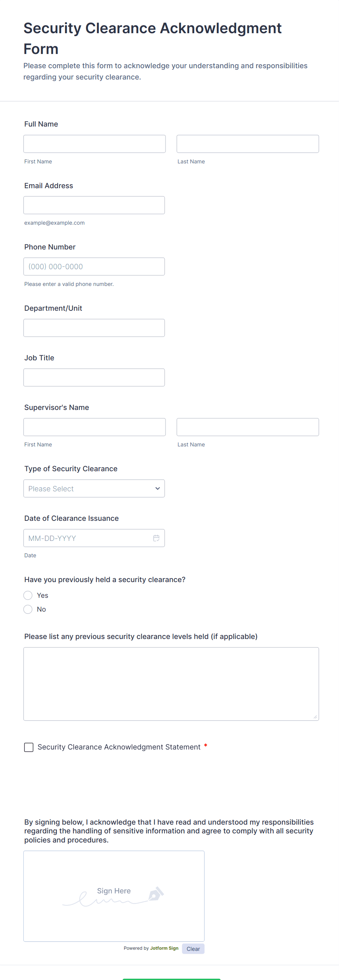Click the dropdown chevron arrow
Image resolution: width=339 pixels, height=980 pixels.
coord(157,488)
